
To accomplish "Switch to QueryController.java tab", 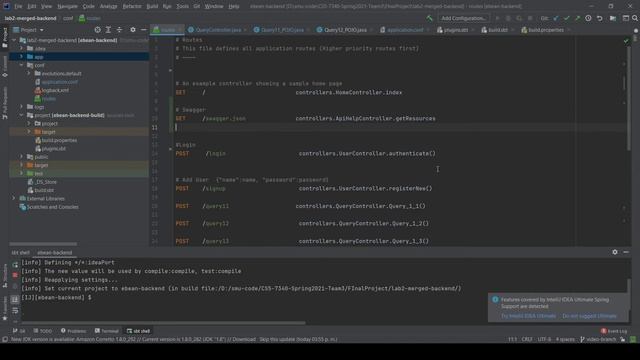I will coord(217,30).
